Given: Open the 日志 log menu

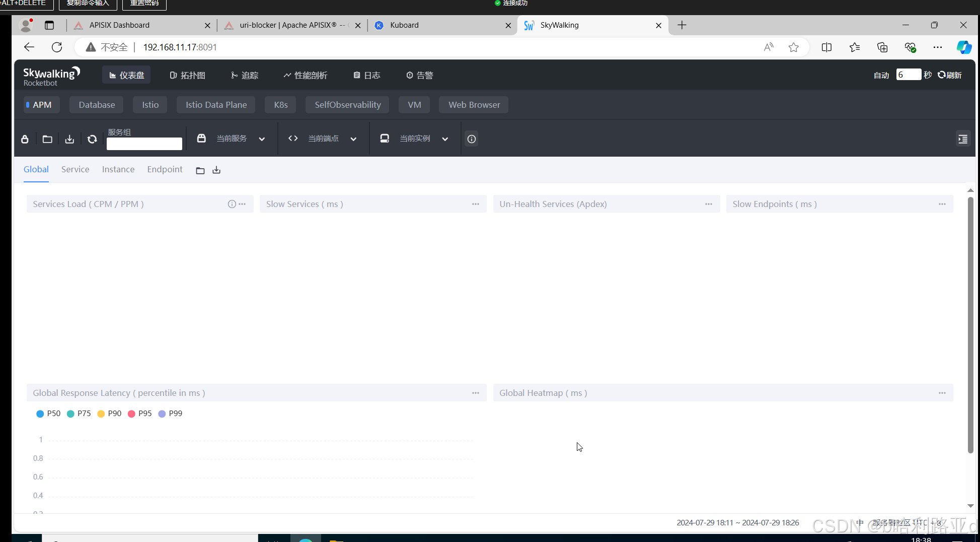Looking at the screenshot, I should pyautogui.click(x=366, y=75).
